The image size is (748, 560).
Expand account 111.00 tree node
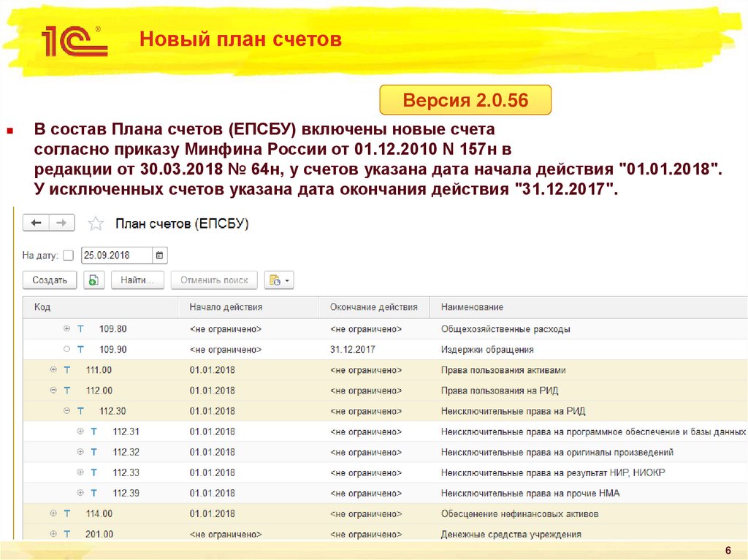click(53, 370)
